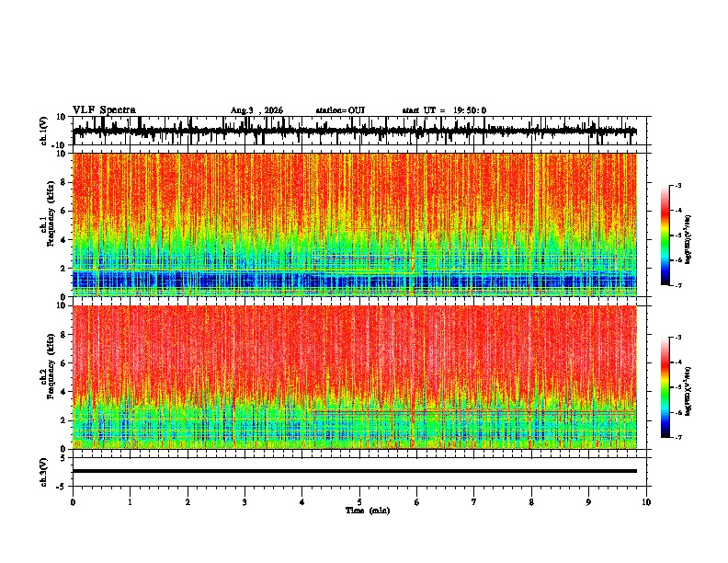
Task: Click the black ch.3 voltage line
Action: tap(355, 471)
